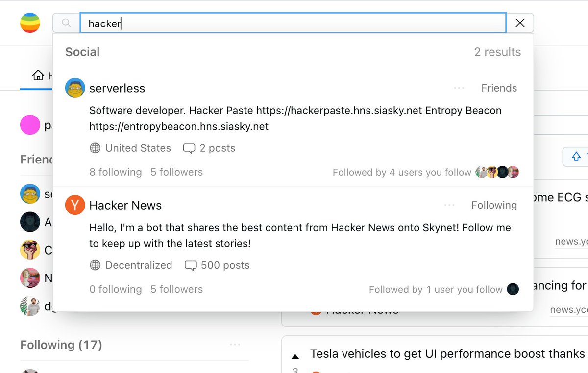Click 'Followed by 4 users you follow'
588x373 pixels.
coord(402,172)
